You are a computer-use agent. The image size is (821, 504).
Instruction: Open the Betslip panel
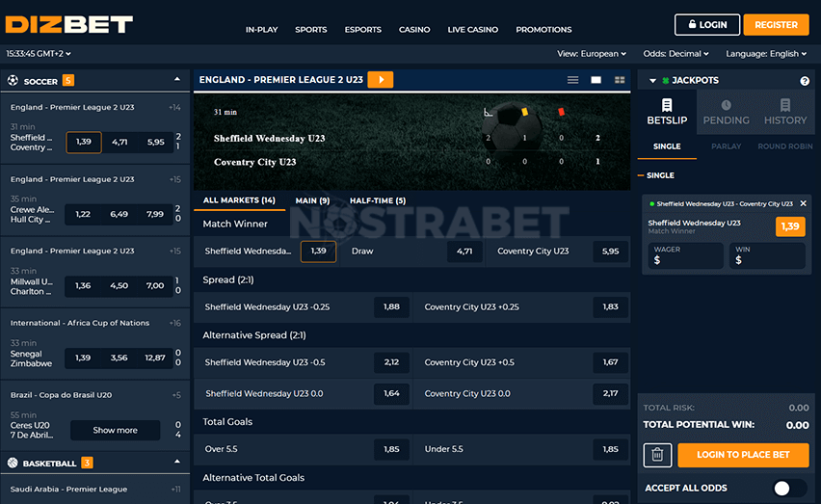[x=667, y=112]
